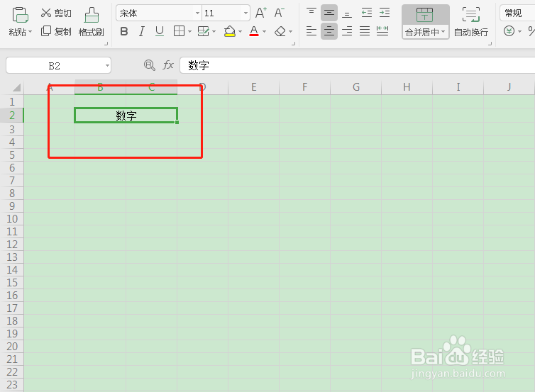Activate the Format Painter (格式刷)
The width and height of the screenshot is (535, 392).
92,22
